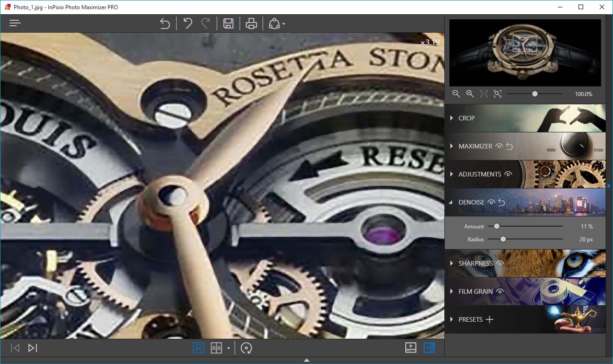Click the revert to original arrow icon
613x364 pixels.
pyautogui.click(x=165, y=23)
